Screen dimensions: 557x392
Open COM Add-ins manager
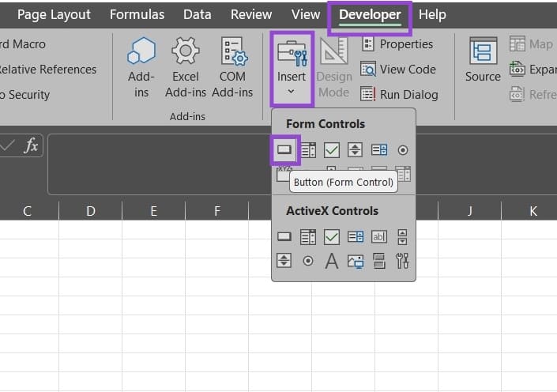point(232,67)
